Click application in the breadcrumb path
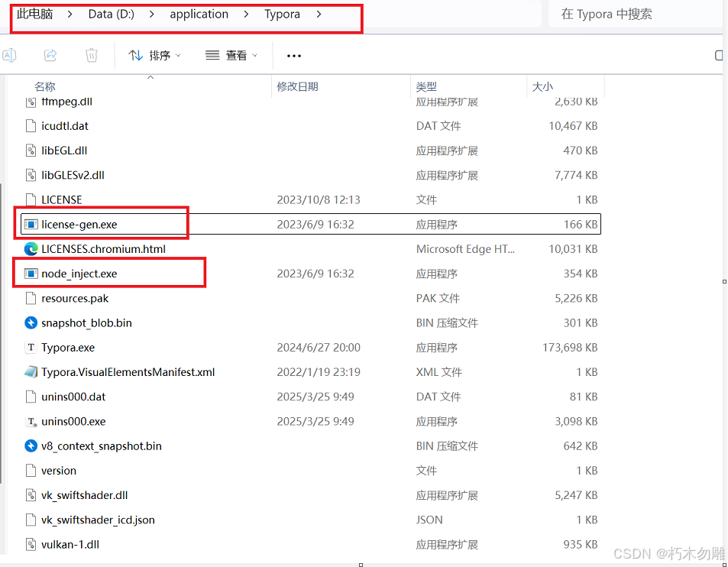 (x=199, y=14)
